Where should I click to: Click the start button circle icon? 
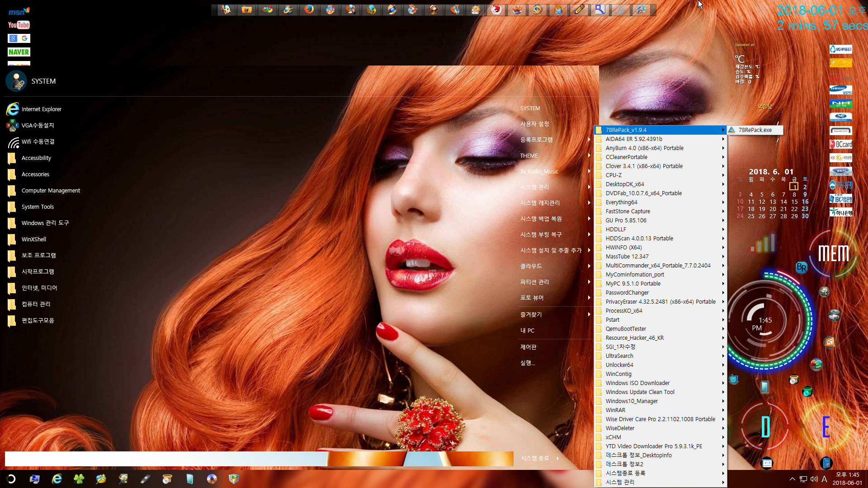(11, 479)
